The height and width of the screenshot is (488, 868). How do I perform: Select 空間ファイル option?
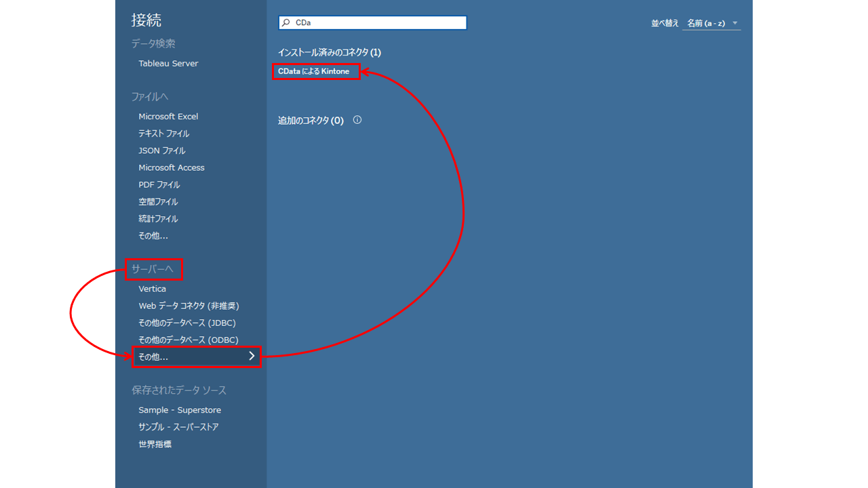pyautogui.click(x=158, y=201)
